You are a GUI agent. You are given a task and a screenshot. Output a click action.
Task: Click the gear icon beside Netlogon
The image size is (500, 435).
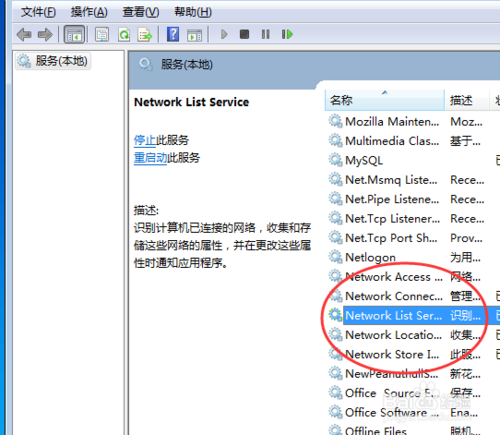pyautogui.click(x=335, y=257)
